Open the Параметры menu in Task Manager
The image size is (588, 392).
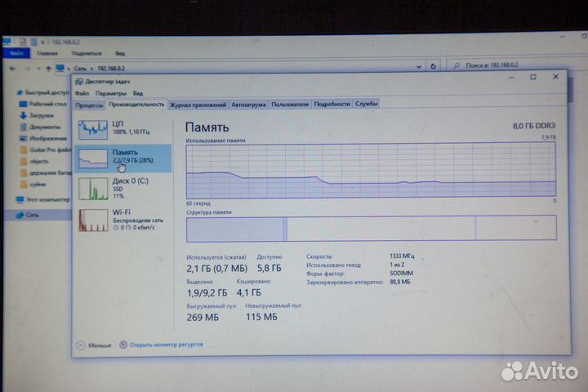click(110, 93)
